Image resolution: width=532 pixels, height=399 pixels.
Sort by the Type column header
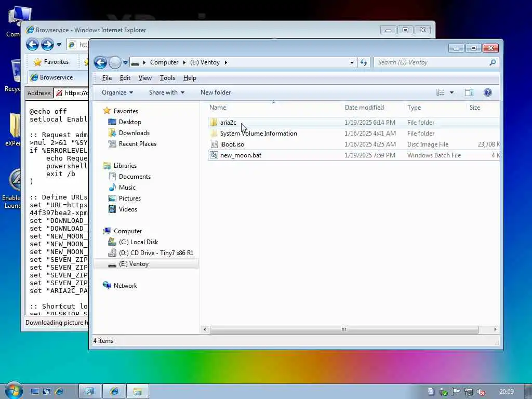pos(414,108)
